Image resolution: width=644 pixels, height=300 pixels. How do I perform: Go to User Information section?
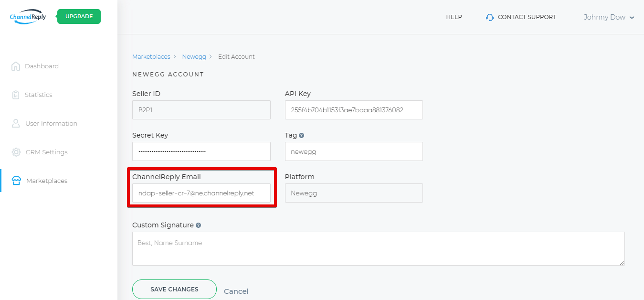tap(51, 123)
